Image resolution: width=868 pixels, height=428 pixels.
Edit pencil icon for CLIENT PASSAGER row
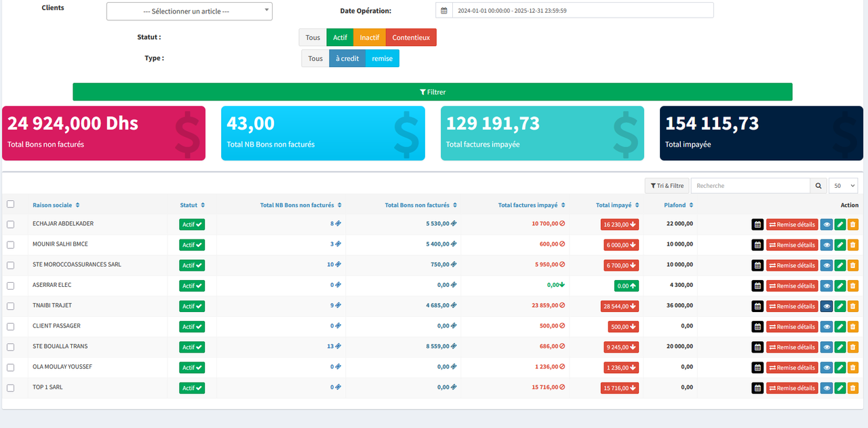(x=840, y=326)
